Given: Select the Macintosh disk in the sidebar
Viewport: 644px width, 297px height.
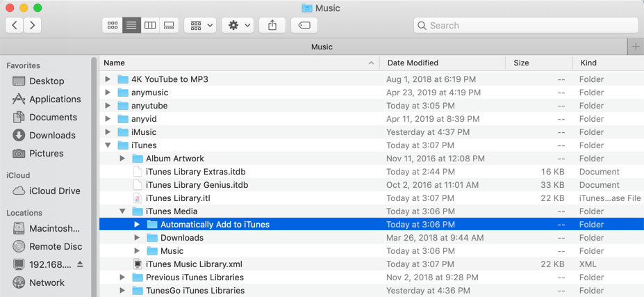Looking at the screenshot, I should point(47,228).
